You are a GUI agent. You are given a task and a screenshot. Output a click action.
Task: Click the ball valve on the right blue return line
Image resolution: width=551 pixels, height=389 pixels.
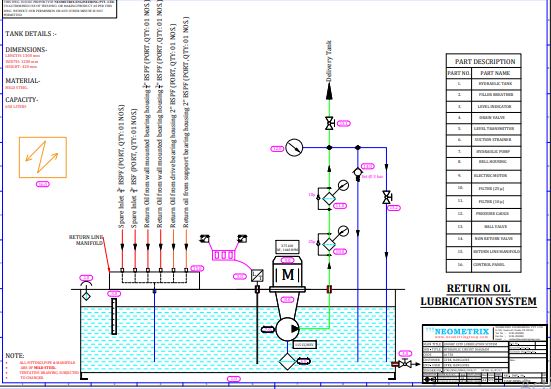point(387,197)
